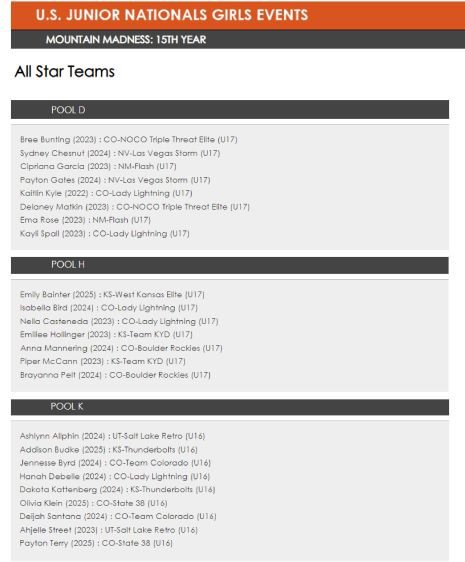465x562 pixels.
Task: Select Kayli Spall's roster line
Action: tap(105, 234)
